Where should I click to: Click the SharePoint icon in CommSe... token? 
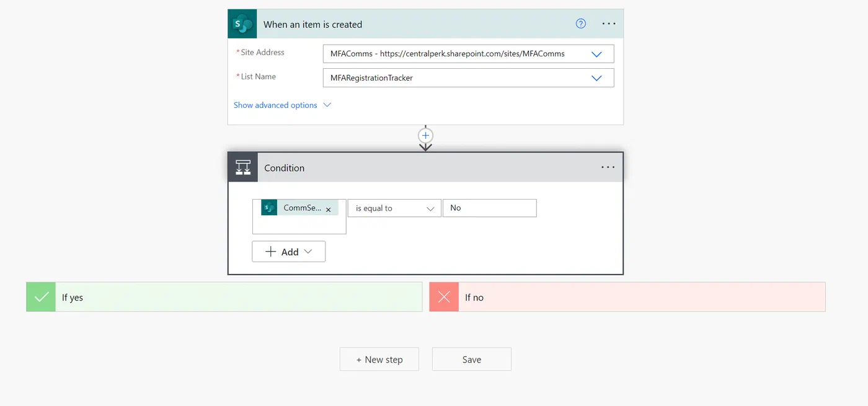pyautogui.click(x=269, y=208)
